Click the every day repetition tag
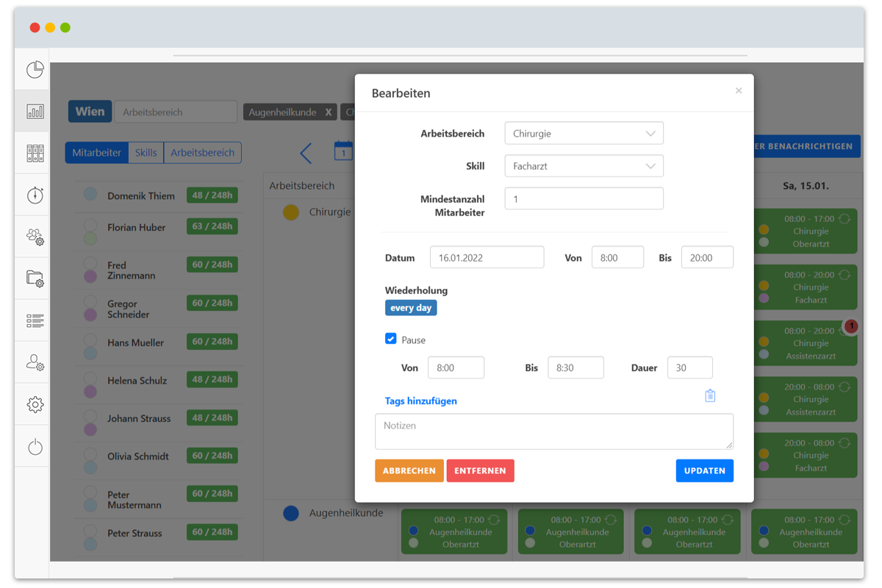 pos(411,308)
